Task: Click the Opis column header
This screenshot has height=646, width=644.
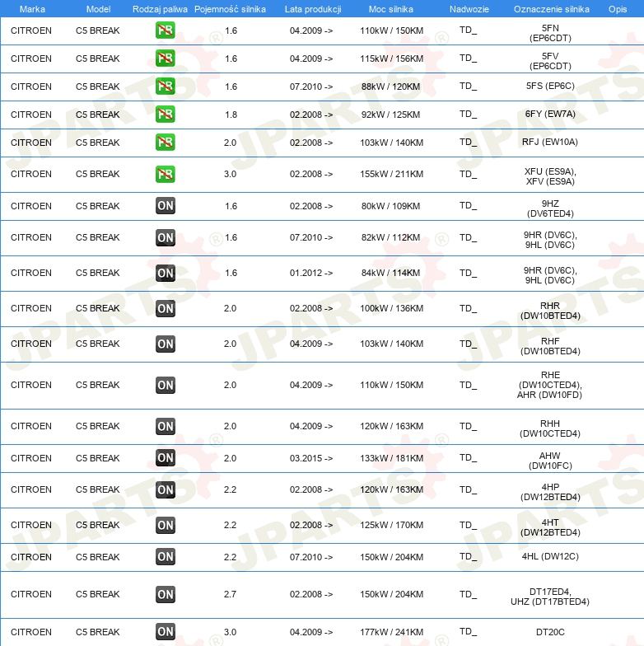Action: tap(618, 9)
